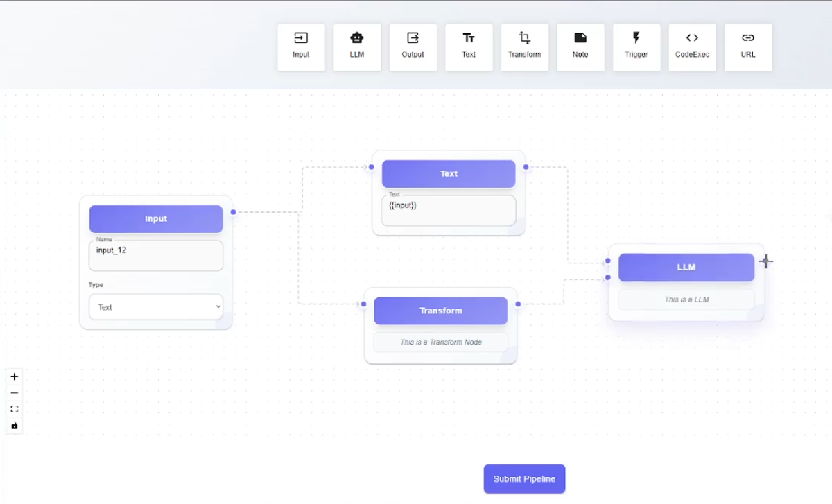Click the Name field containing input_12
This screenshot has width=832, height=504.
156,255
